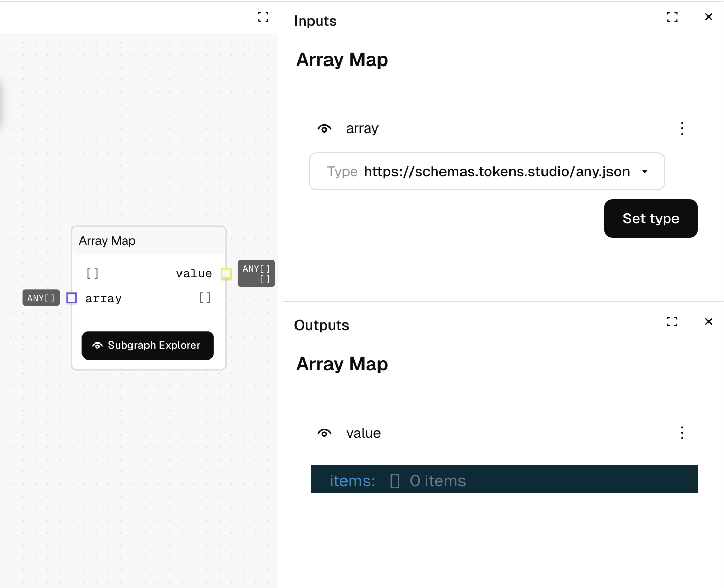
Task: Click the Array Map heading under Outputs
Action: pyautogui.click(x=342, y=364)
